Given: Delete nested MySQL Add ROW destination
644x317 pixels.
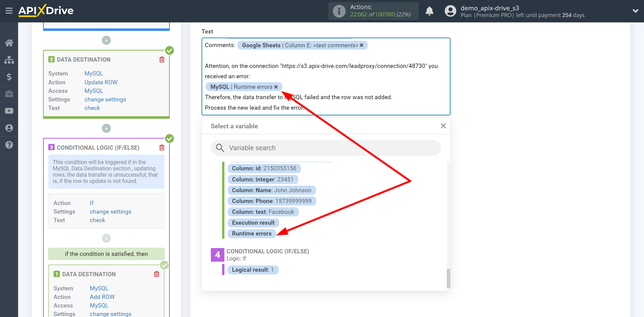Looking at the screenshot, I should point(156,274).
